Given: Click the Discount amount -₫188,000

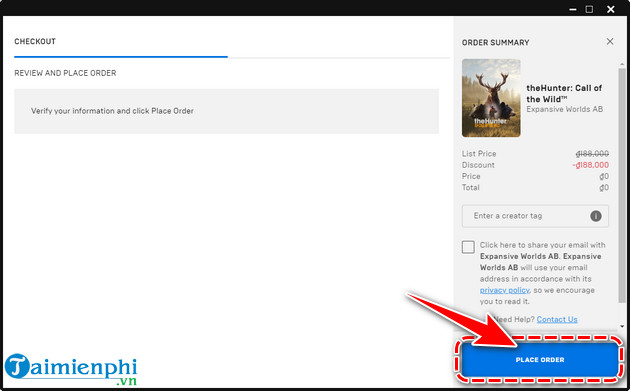Looking at the screenshot, I should pos(590,165).
